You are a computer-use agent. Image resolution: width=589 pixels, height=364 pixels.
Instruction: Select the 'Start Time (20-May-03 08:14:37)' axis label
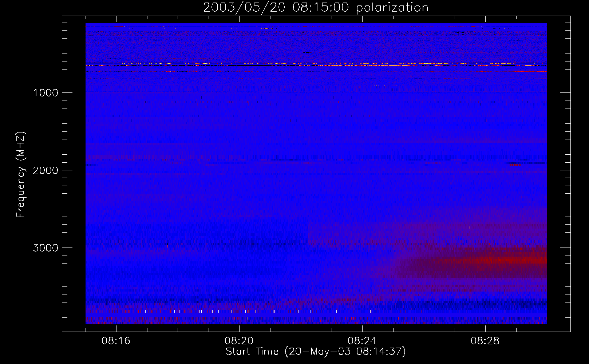click(x=316, y=352)
